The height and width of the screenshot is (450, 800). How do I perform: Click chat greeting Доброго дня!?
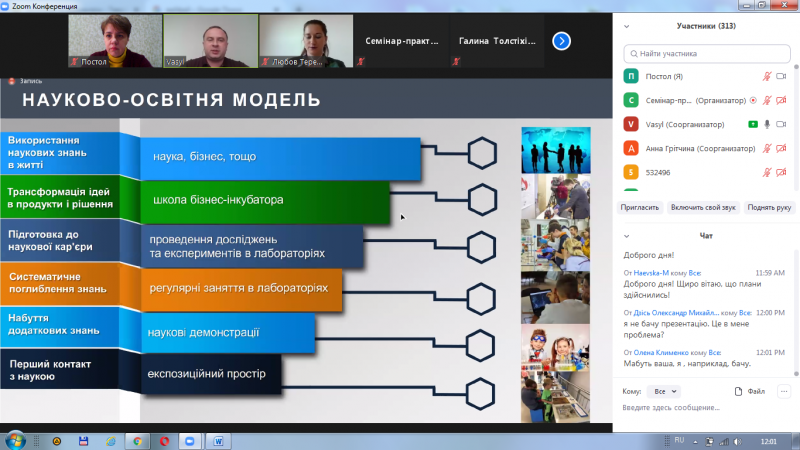(x=648, y=255)
